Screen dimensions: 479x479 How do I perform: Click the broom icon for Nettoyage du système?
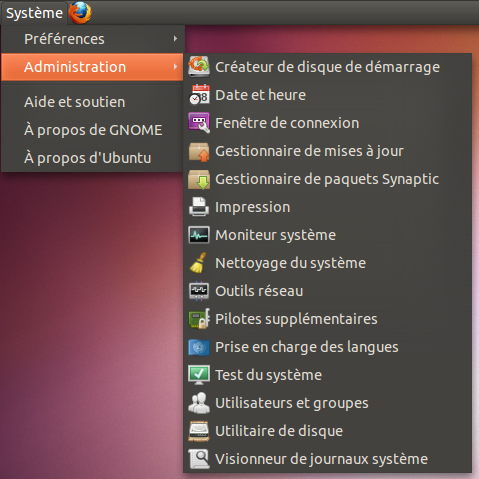click(x=199, y=263)
